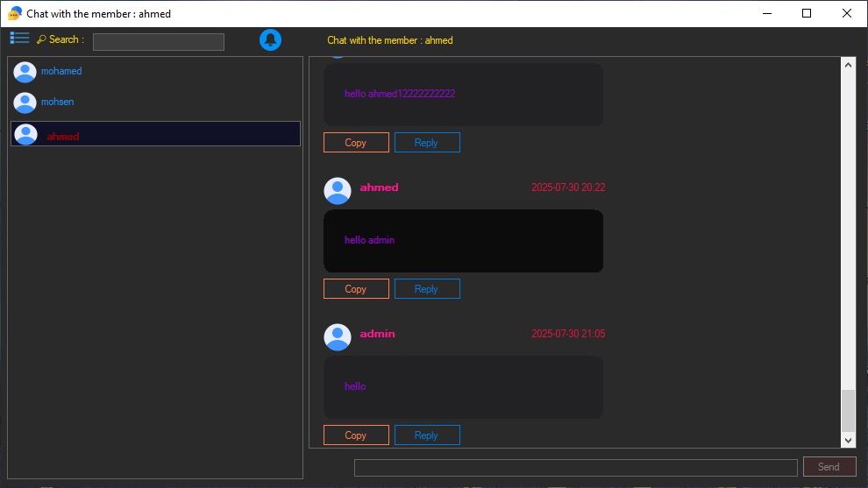Screen dimensions: 868x488
Task: Click mohamed's avatar icon in member list
Action: click(x=25, y=72)
